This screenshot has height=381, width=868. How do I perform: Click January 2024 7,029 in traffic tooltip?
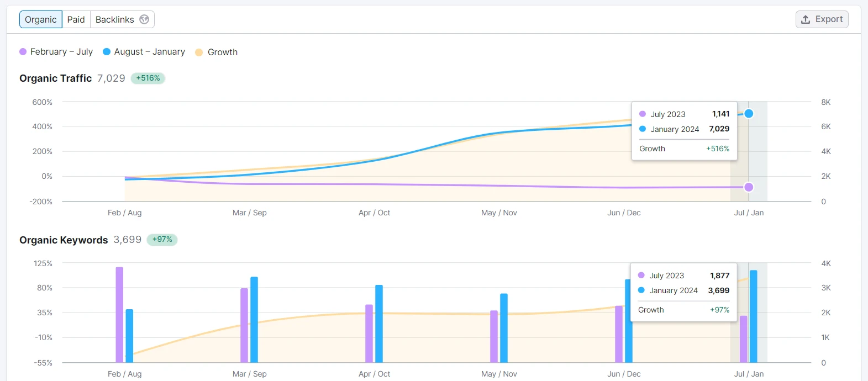[685, 129]
